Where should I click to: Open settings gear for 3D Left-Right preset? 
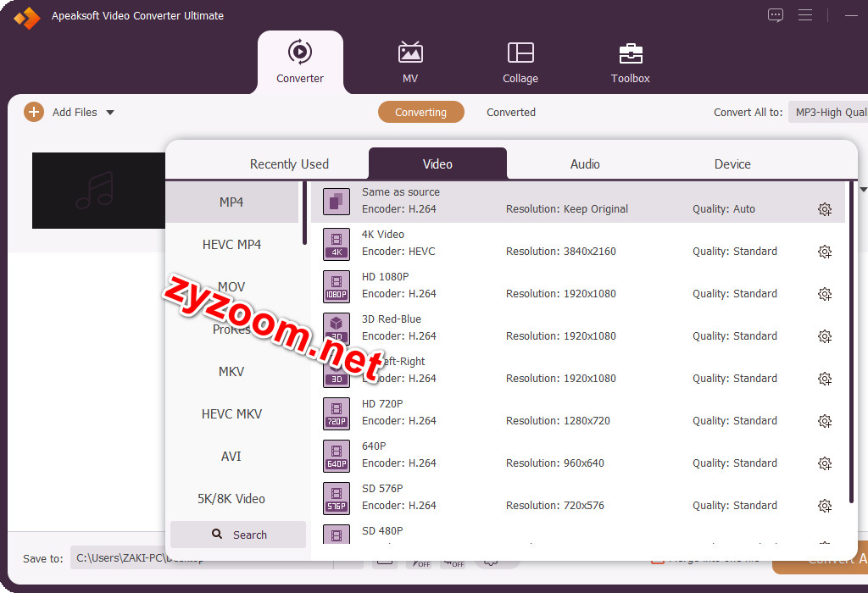pos(825,379)
